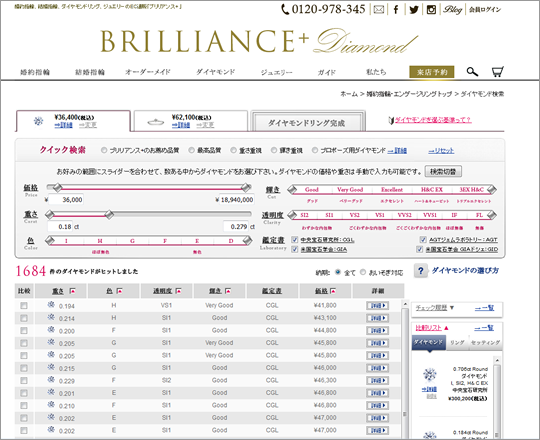Expand チェック履歴 dropdown arrow
The height and width of the screenshot is (440, 540).
(452, 307)
